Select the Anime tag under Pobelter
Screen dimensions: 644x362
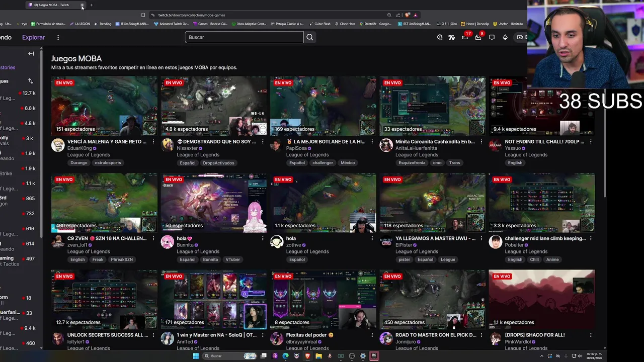552,259
